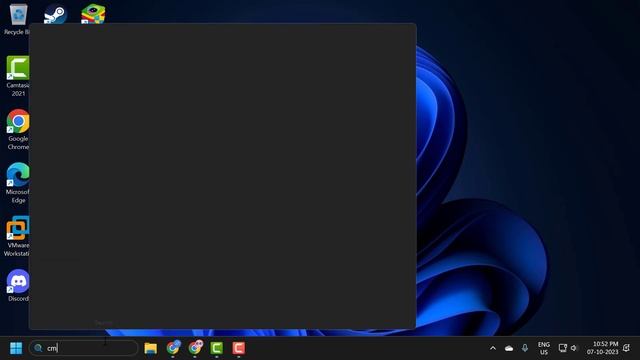Screen dimensions: 640x360
Task: Show hidden system tray icons
Action: point(493,348)
